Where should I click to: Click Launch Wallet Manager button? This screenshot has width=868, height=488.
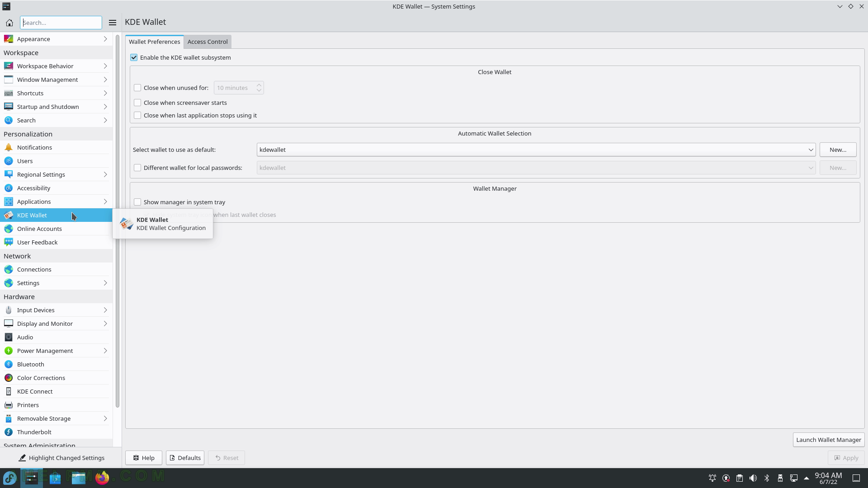[829, 440]
